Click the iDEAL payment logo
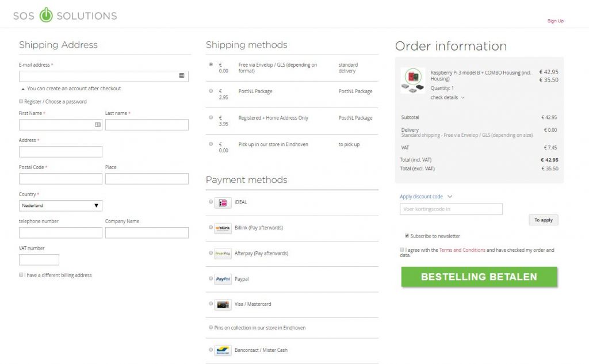Viewport: 589px width, 364px height. coord(223,203)
